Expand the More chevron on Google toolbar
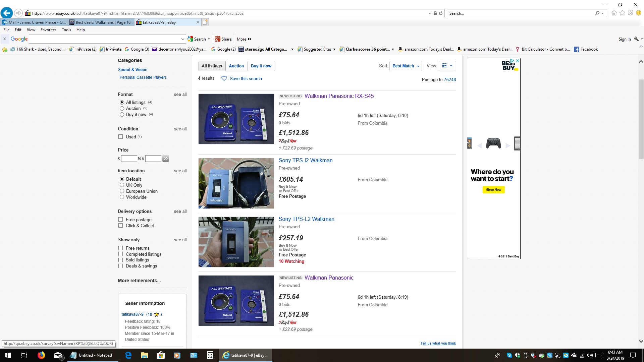Screen dimensions: 644x362 [249, 39]
